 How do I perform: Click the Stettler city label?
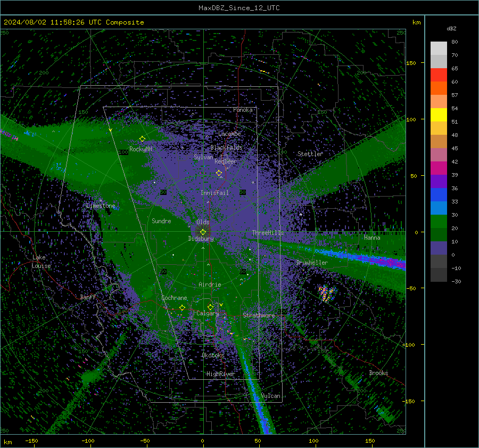[310, 154]
